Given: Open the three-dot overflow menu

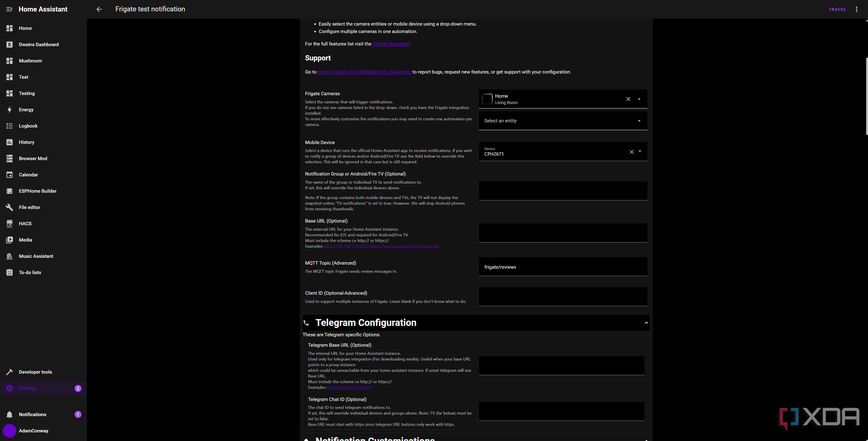Looking at the screenshot, I should [x=856, y=9].
